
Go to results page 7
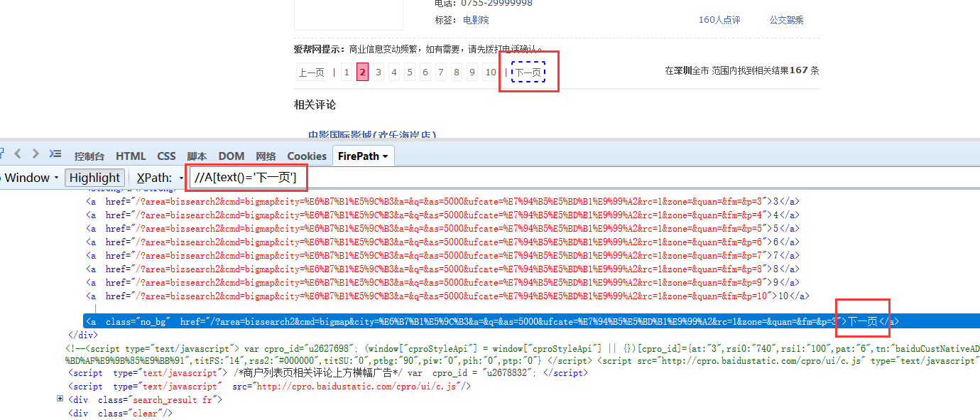[x=441, y=72]
